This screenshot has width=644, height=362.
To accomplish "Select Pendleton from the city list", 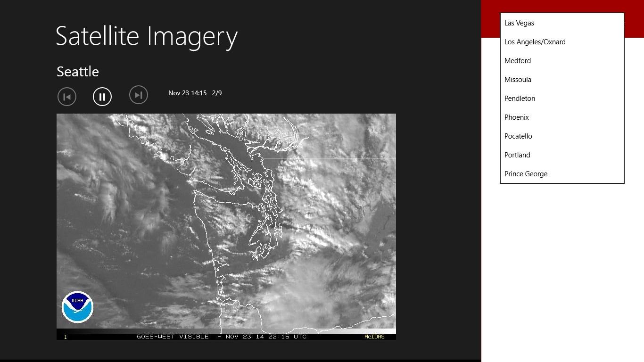I will tap(520, 98).
